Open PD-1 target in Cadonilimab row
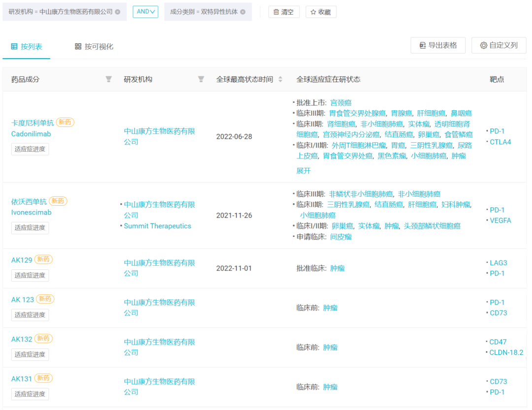 [497, 131]
